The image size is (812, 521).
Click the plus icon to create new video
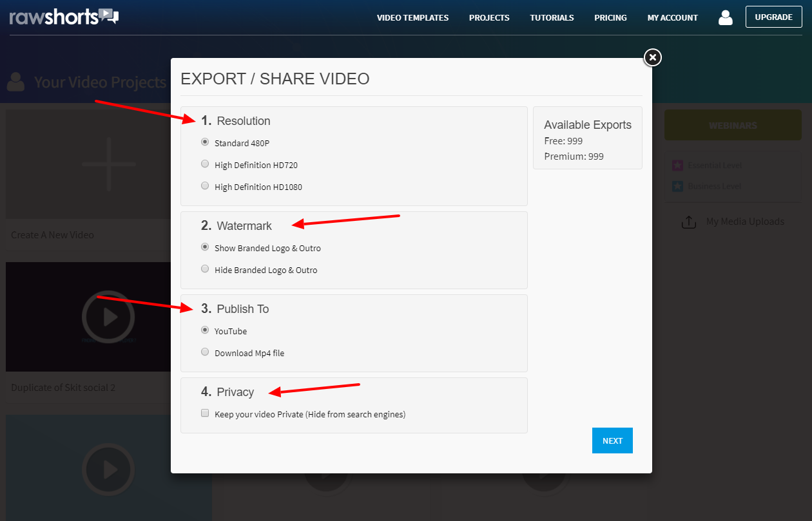point(109,164)
